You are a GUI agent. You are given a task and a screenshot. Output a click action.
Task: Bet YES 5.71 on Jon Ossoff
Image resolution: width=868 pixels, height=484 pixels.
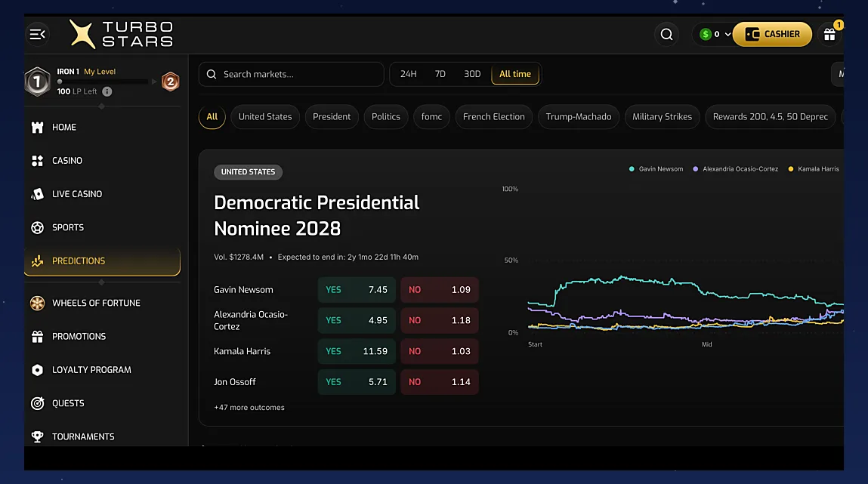pyautogui.click(x=357, y=381)
